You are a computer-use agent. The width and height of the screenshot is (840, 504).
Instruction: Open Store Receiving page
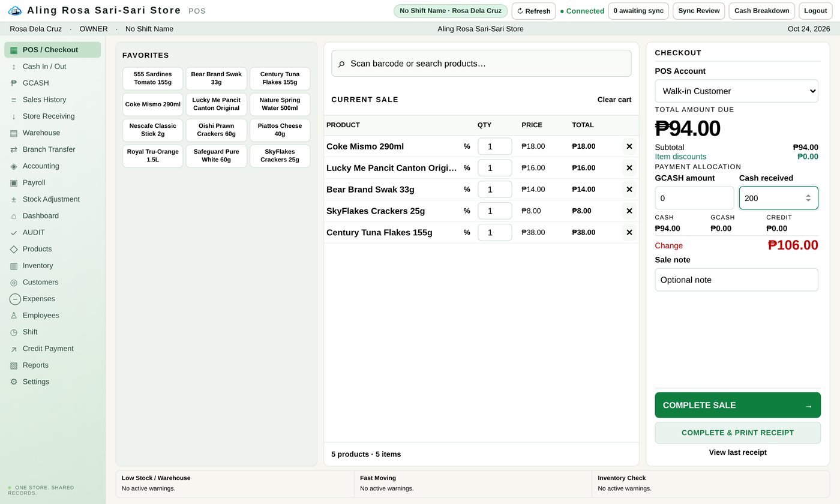[52, 116]
